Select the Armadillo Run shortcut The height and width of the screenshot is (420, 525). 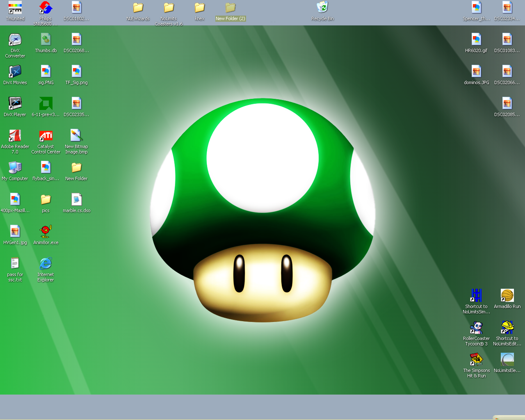coord(507,295)
